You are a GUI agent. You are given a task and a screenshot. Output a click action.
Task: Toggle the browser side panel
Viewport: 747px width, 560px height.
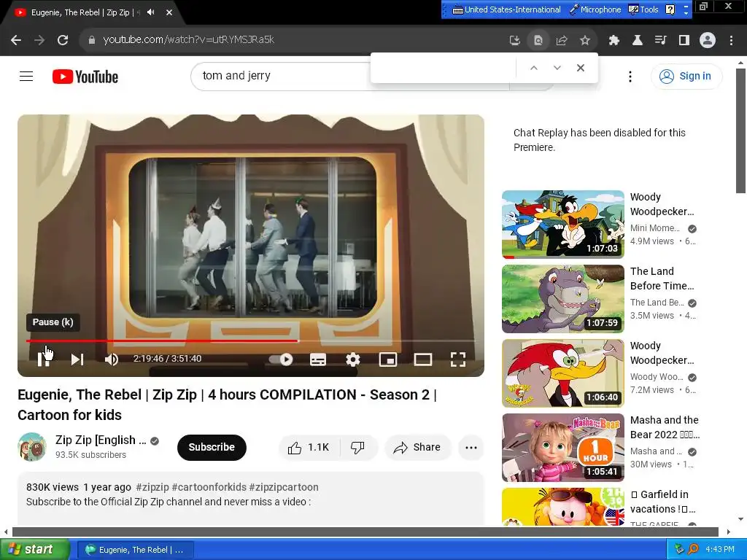click(x=684, y=41)
